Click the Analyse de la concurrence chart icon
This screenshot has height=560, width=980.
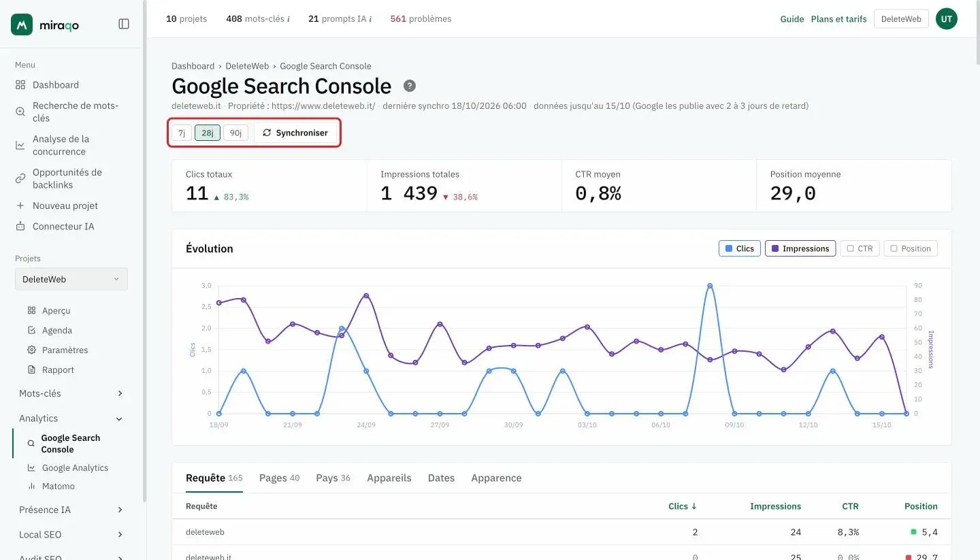tap(20, 145)
